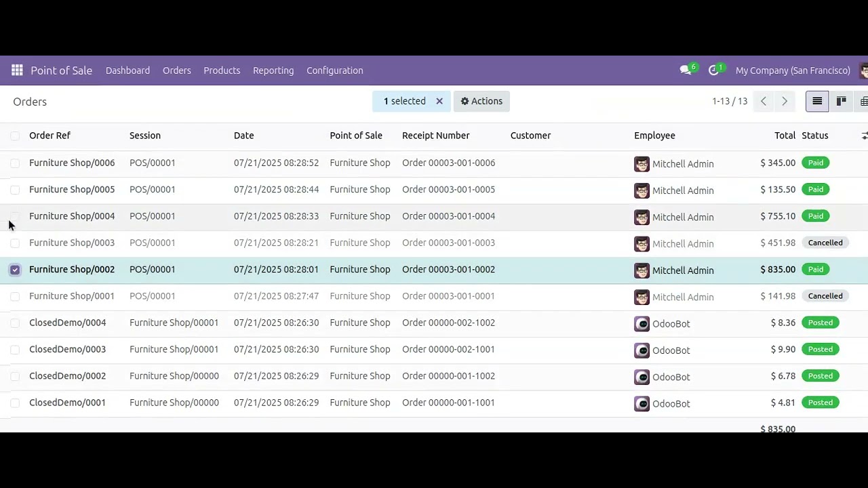Click Posted badge of ClosedDemo/0001
This screenshot has height=488, width=868.
point(821,403)
